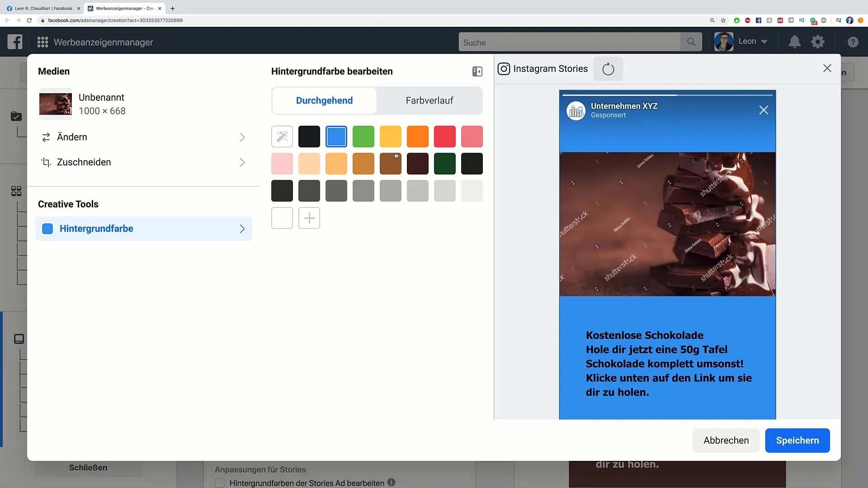Click browser back arrow

7,20
